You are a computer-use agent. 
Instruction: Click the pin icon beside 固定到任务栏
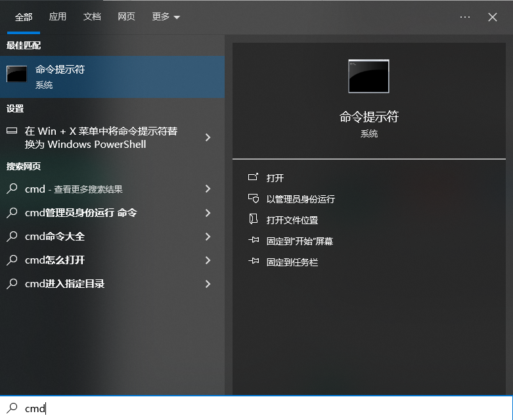[254, 262]
